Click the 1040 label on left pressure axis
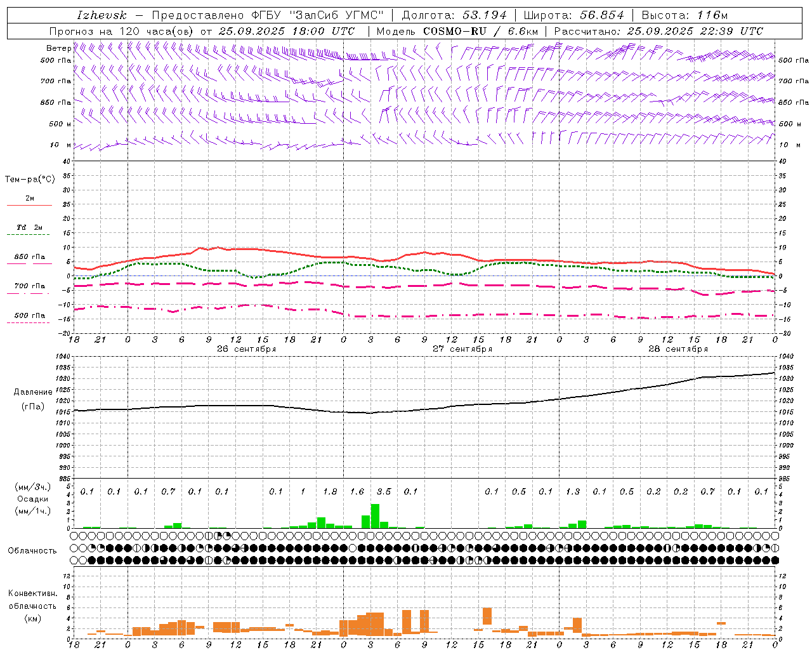Screen dimensions: 812x650 63,357
